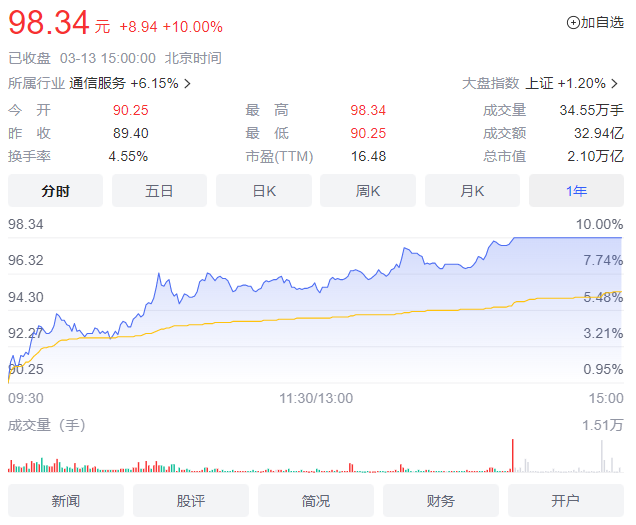Click the 98.34 current price figure
The image size is (636, 525).
pyautogui.click(x=49, y=23)
